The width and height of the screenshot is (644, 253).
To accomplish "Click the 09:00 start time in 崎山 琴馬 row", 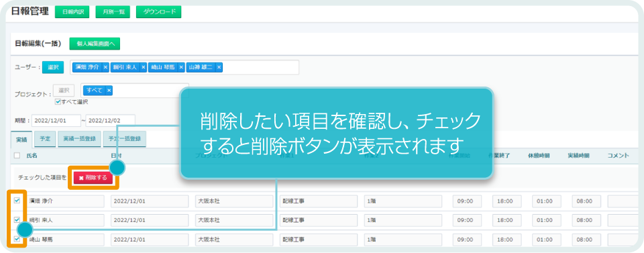I will pos(468,239).
